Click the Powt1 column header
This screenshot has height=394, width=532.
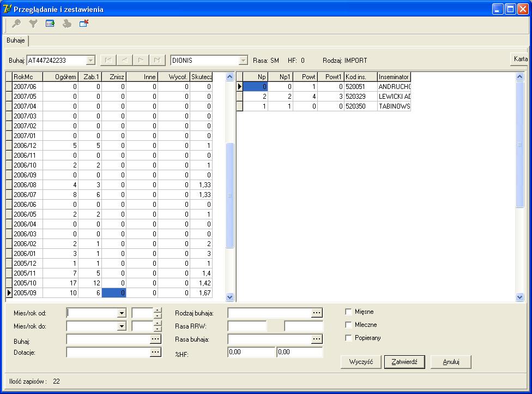point(331,77)
